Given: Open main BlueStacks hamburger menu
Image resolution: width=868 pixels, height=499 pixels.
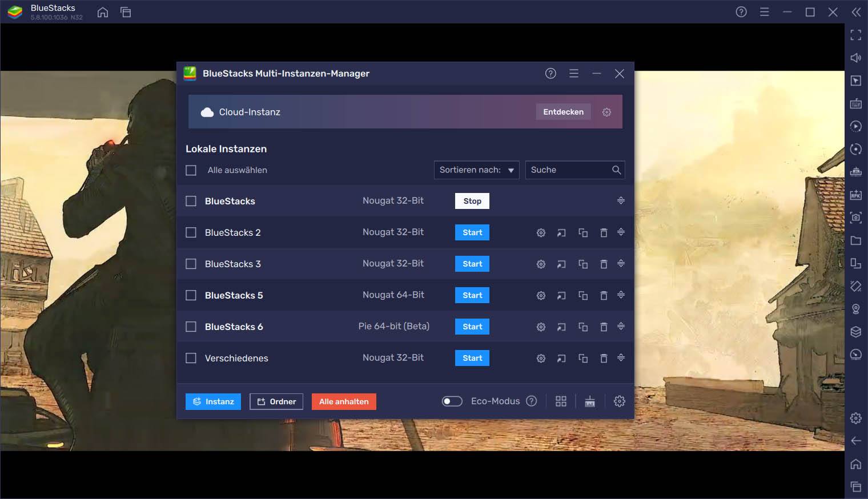Looking at the screenshot, I should pyautogui.click(x=764, y=12).
